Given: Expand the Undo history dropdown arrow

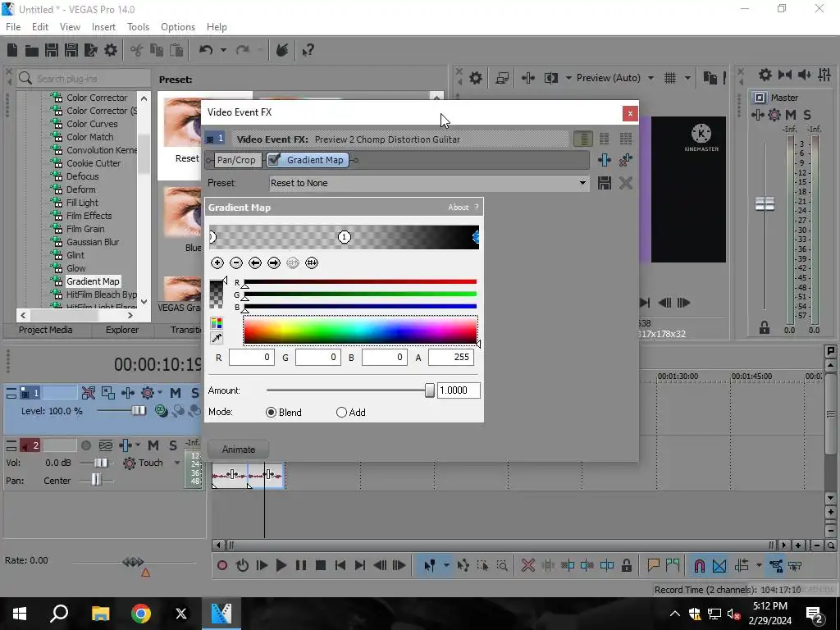Looking at the screenshot, I should pos(223,50).
